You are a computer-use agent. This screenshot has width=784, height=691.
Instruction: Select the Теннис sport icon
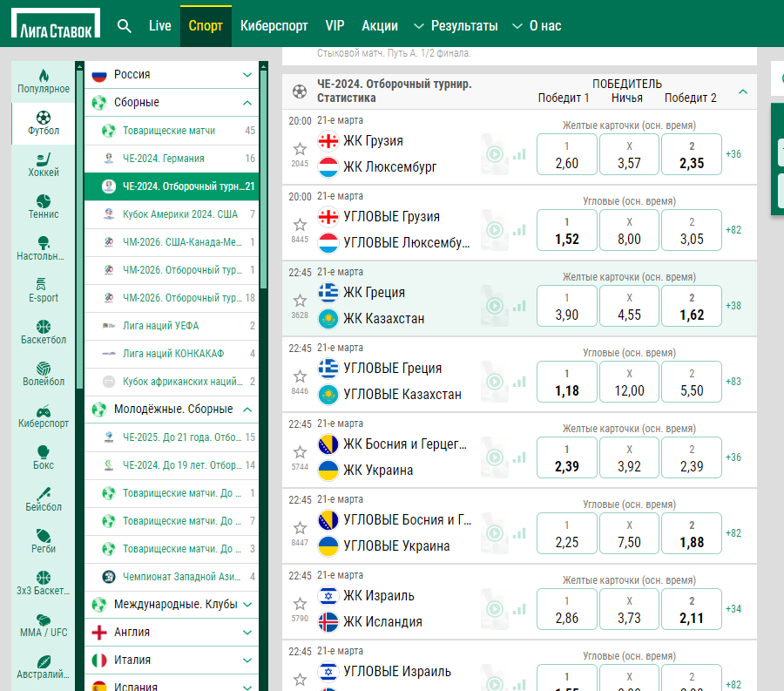[44, 201]
